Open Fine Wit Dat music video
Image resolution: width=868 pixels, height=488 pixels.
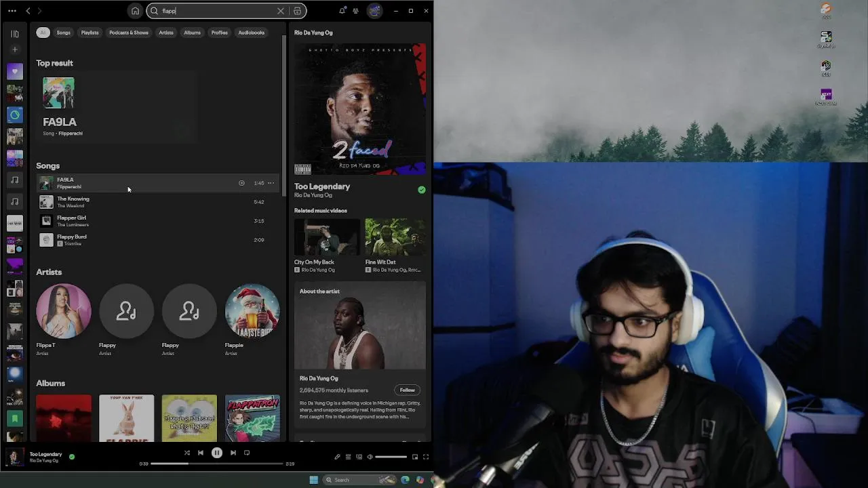click(395, 237)
